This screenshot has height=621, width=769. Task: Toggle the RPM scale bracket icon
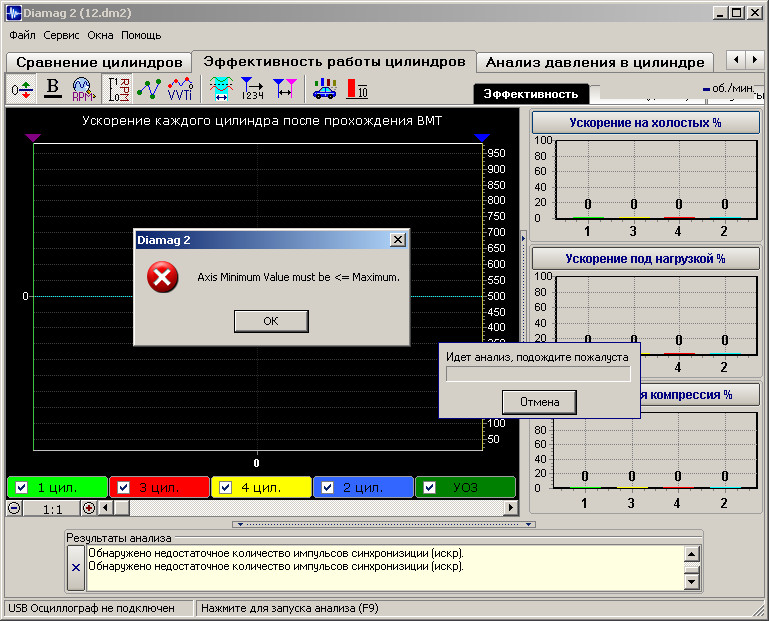(x=118, y=89)
